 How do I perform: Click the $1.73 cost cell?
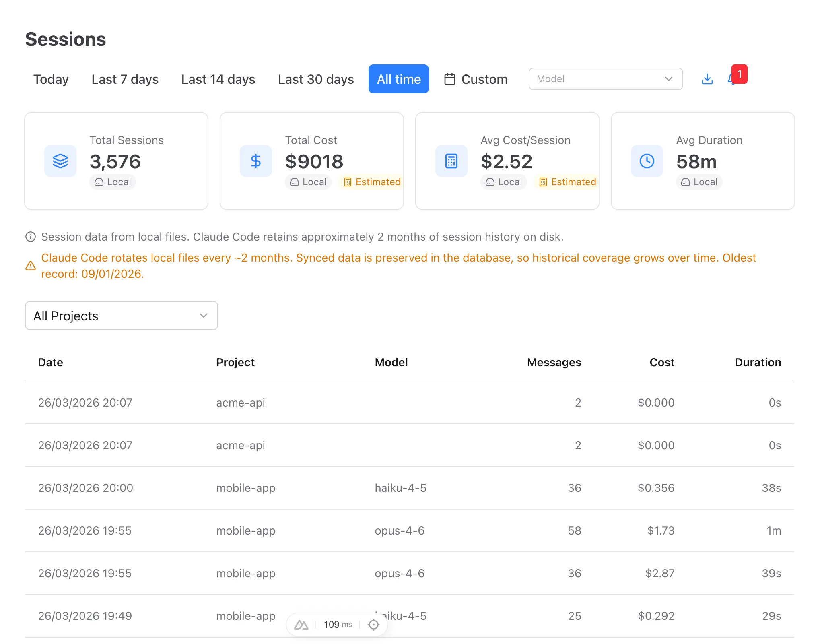[x=661, y=530]
